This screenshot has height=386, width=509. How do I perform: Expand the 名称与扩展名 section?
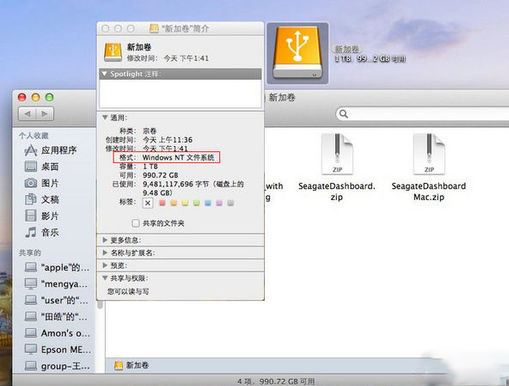point(105,253)
